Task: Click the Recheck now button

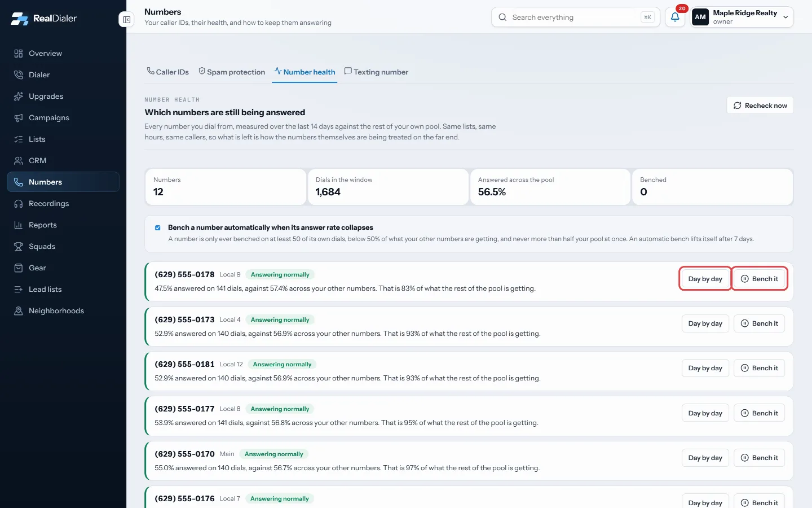Action: (760, 106)
